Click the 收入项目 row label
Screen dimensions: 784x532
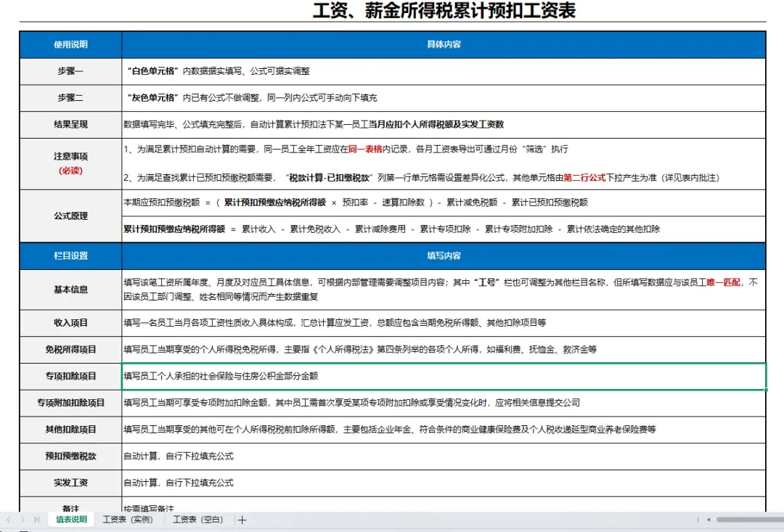[x=70, y=323]
